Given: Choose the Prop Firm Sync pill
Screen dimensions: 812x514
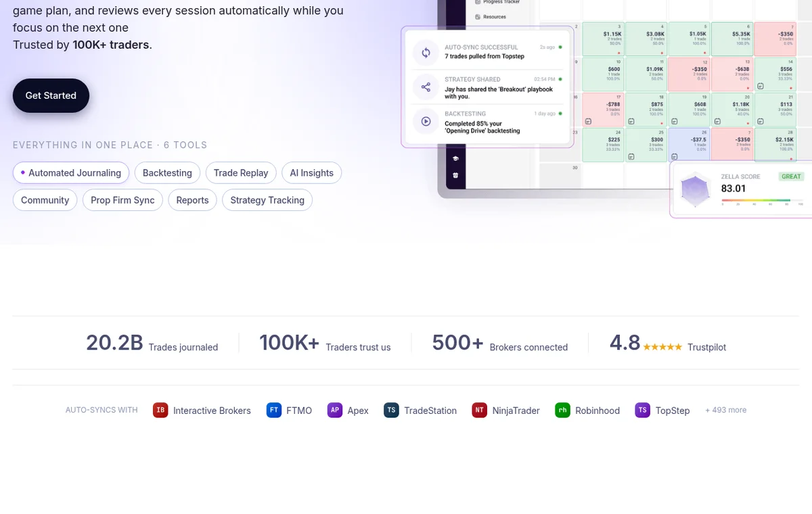Looking at the screenshot, I should point(122,200).
